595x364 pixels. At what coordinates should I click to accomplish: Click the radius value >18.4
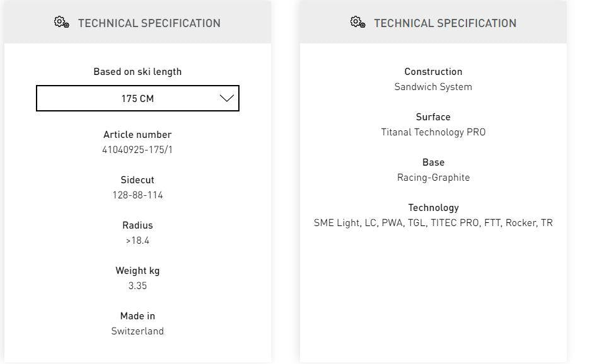tap(137, 241)
